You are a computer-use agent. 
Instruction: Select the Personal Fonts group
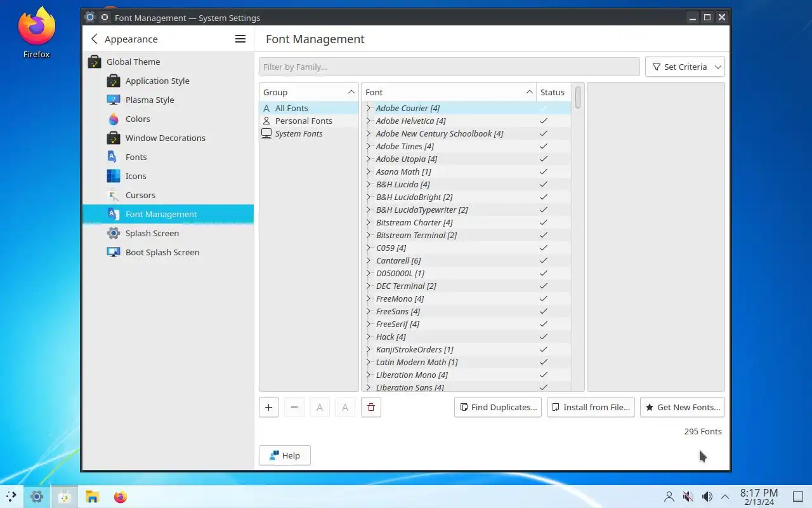pyautogui.click(x=309, y=121)
